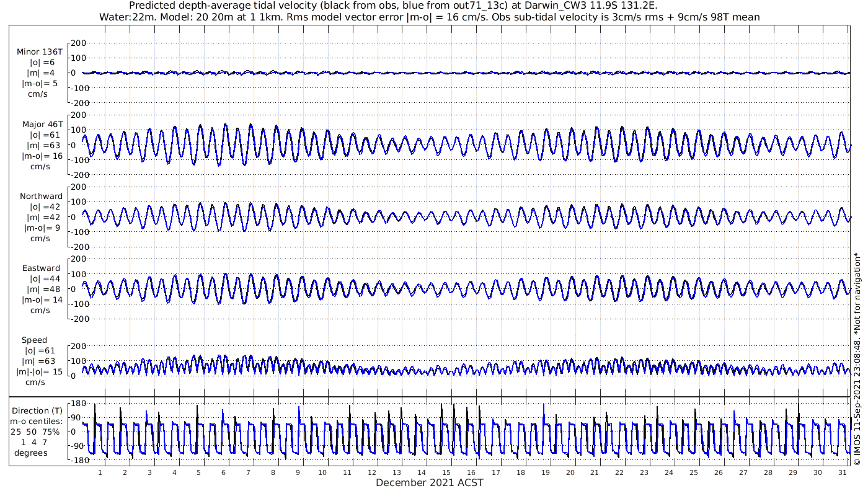This screenshot has width=868, height=496.
Task: Click the 'Northward' panel label
Action: [x=42, y=196]
